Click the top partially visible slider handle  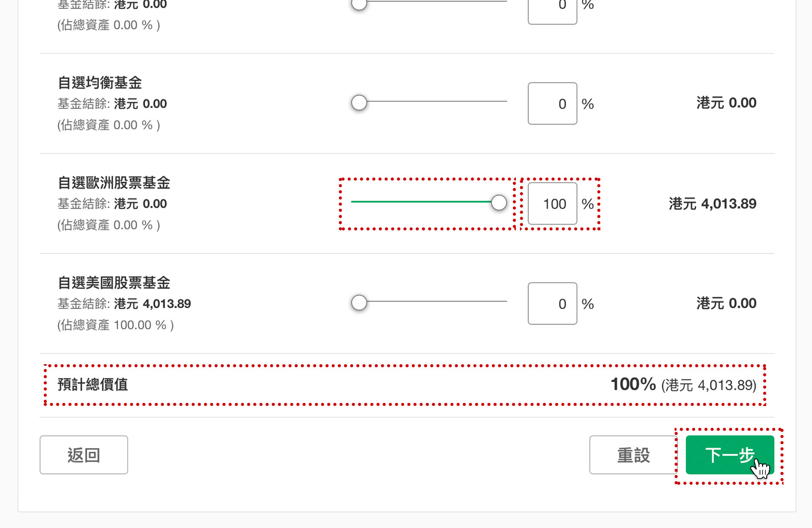[359, 4]
